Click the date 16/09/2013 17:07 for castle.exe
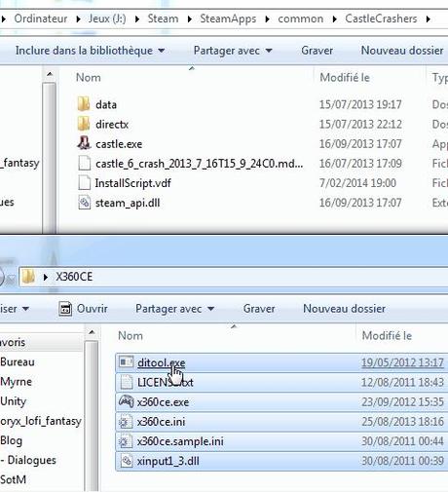448x492 pixels. tap(360, 143)
